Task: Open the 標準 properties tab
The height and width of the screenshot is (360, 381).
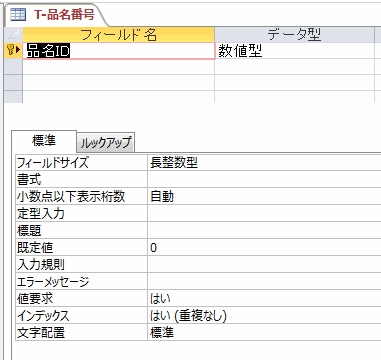Action: 44,141
